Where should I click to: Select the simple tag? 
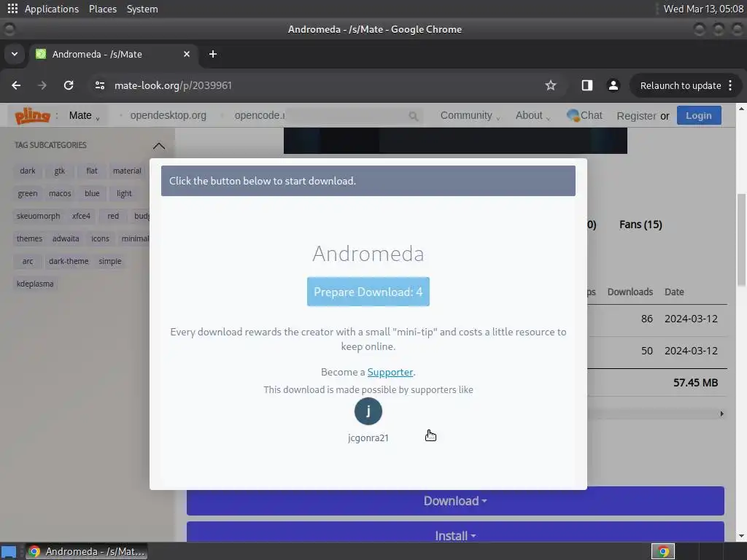pyautogui.click(x=110, y=261)
